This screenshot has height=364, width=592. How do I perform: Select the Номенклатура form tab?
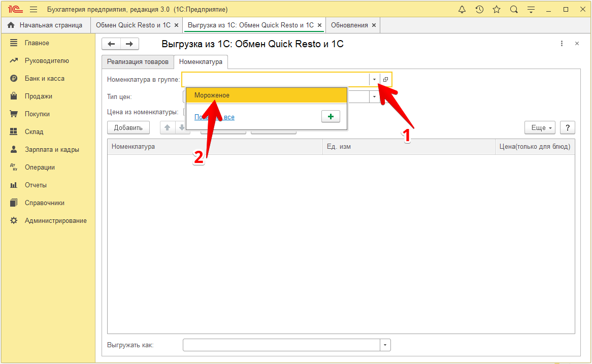pos(201,61)
